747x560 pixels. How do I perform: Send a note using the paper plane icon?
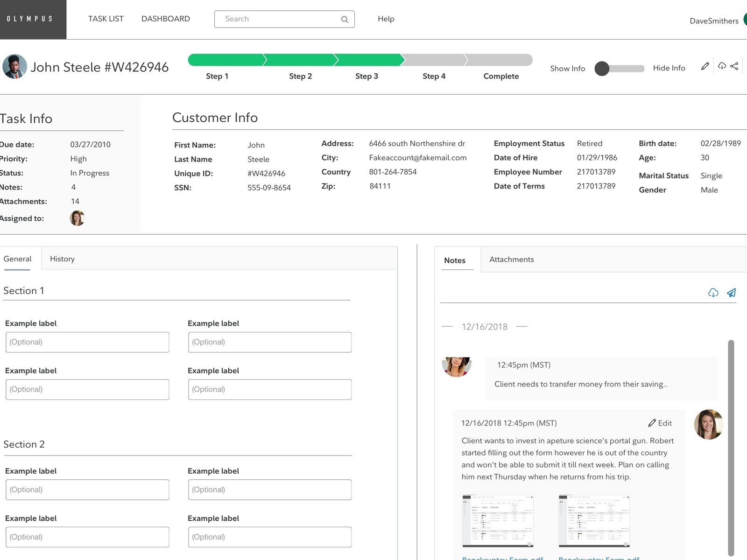tap(732, 293)
